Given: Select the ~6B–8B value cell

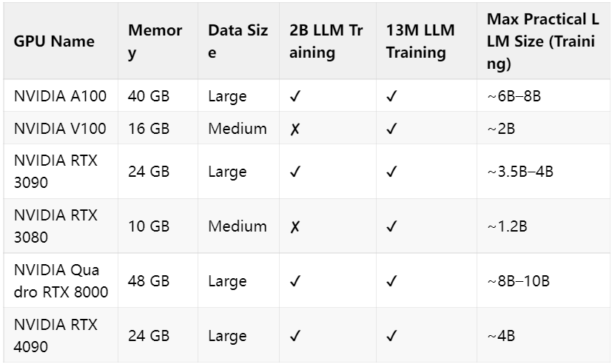Looking at the screenshot, I should [514, 96].
